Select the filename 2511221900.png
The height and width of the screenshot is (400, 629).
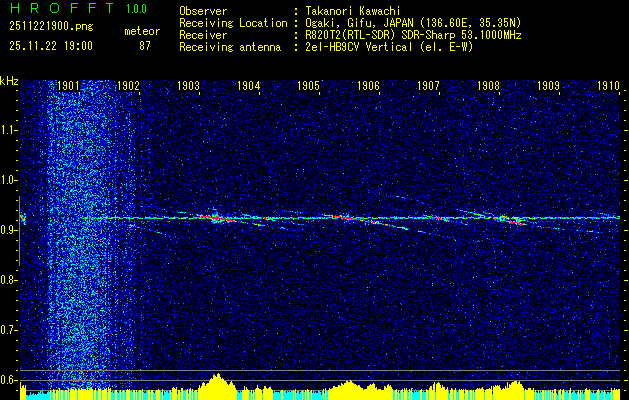click(x=51, y=26)
